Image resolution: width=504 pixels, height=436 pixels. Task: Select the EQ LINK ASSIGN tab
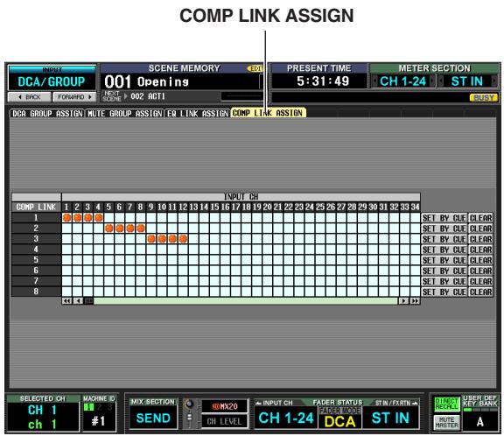(198, 113)
